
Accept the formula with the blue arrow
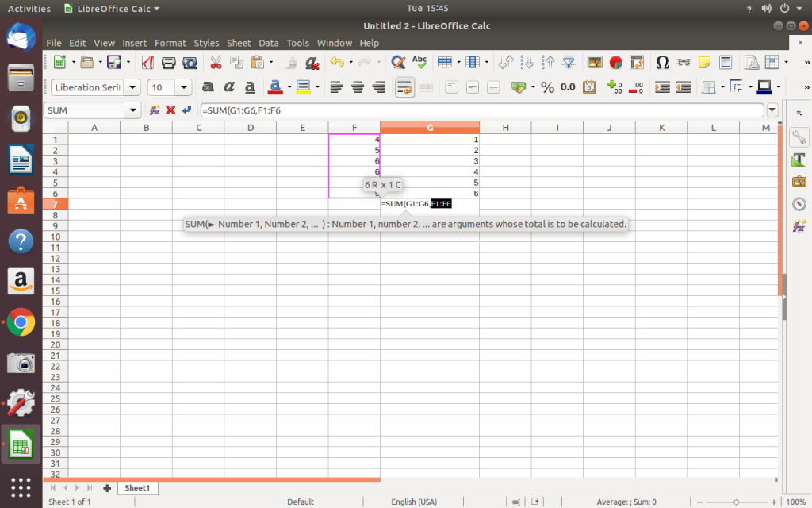pos(186,110)
